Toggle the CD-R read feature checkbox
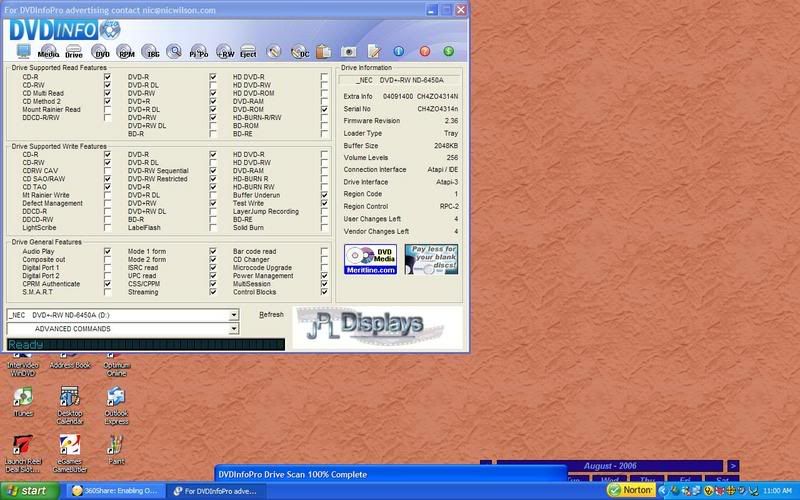The height and width of the screenshot is (500, 800). tap(107, 77)
